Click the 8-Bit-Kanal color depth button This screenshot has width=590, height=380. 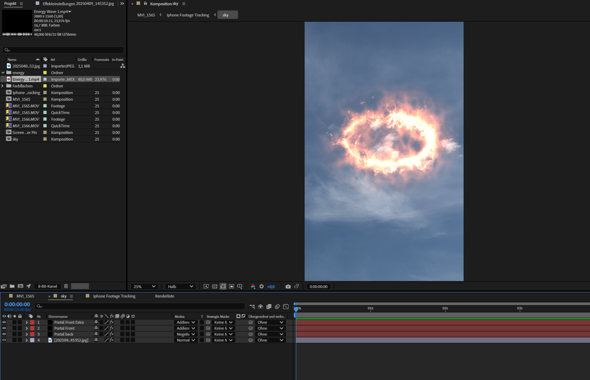[47, 286]
